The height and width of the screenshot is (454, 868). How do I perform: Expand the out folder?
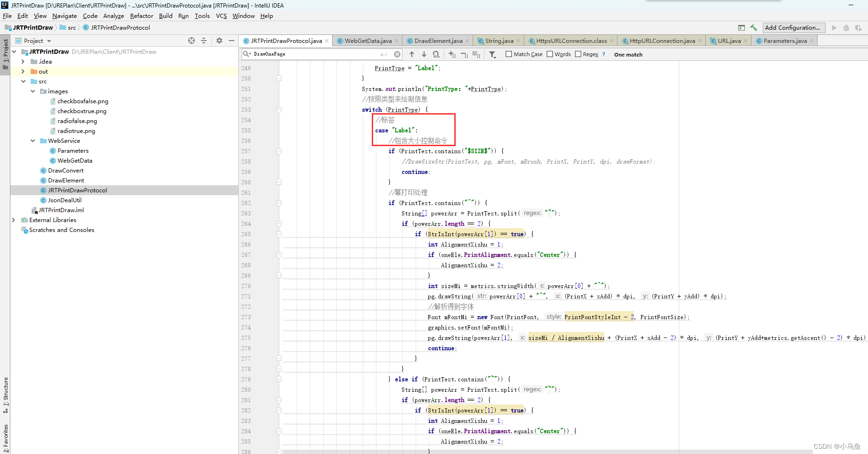23,72
